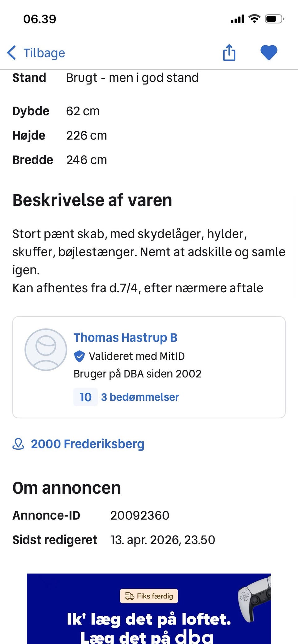The height and width of the screenshot is (644, 298).
Task: Tap the location pin icon
Action: click(x=19, y=444)
